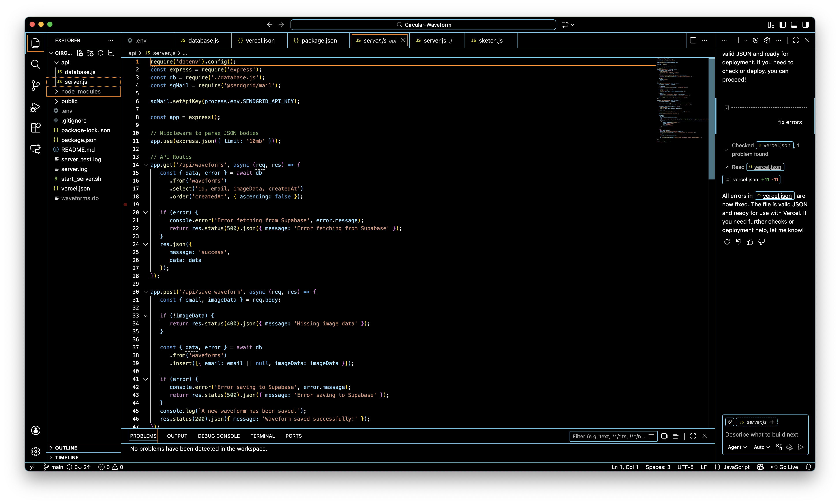Image resolution: width=840 pixels, height=504 pixels.
Task: Switch to the TERMINAL panel tab
Action: (262, 436)
